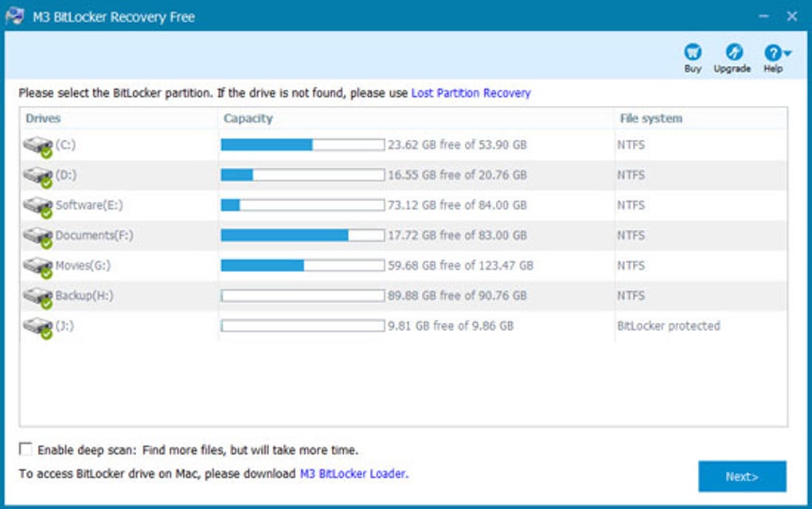Click the M3 BitLocker Recovery app icon
The height and width of the screenshot is (509, 812).
(14, 17)
